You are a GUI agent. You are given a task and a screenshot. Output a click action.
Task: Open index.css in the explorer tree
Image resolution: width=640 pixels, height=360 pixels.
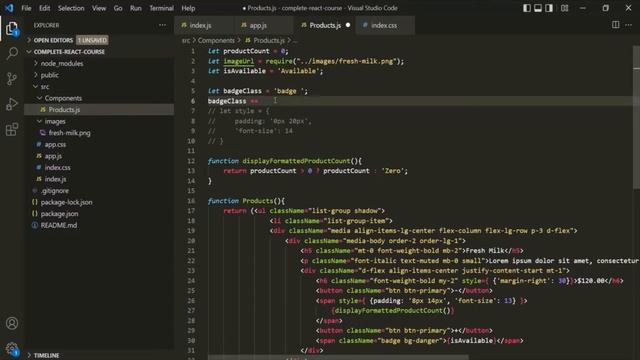point(58,167)
